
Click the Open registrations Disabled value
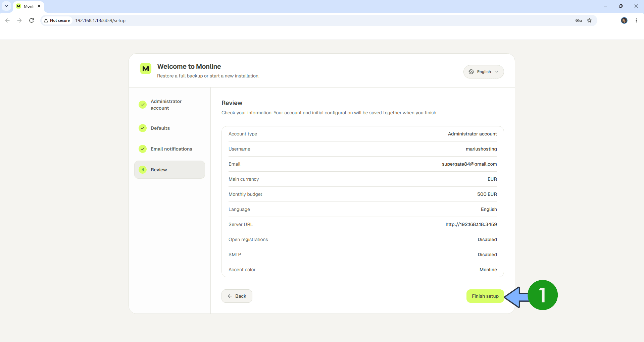pos(487,239)
